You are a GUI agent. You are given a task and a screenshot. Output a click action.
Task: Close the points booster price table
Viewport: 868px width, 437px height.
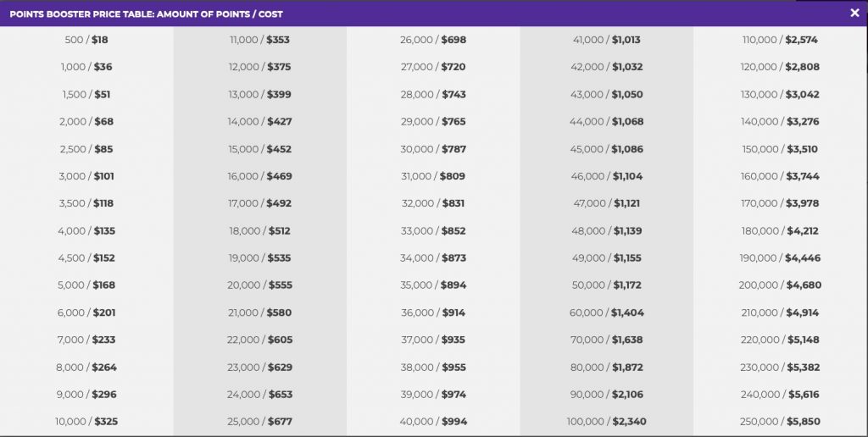[x=854, y=13]
